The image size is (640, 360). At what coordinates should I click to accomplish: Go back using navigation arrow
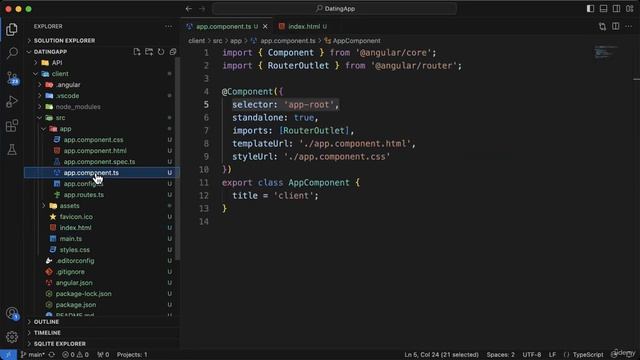(189, 9)
